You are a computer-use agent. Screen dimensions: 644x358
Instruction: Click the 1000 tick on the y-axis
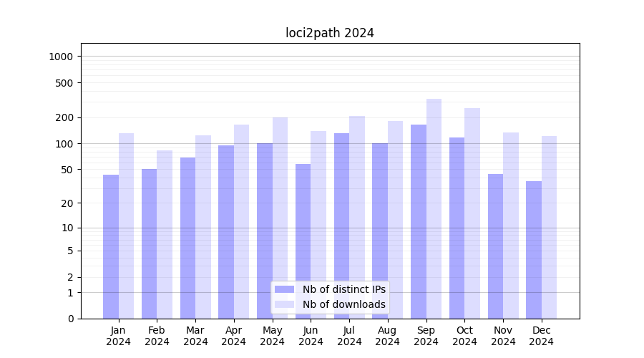(x=62, y=57)
